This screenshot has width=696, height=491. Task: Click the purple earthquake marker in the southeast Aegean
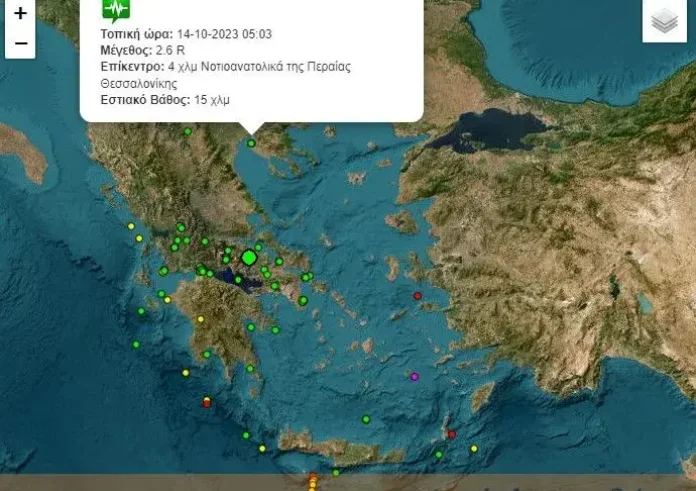415,377
